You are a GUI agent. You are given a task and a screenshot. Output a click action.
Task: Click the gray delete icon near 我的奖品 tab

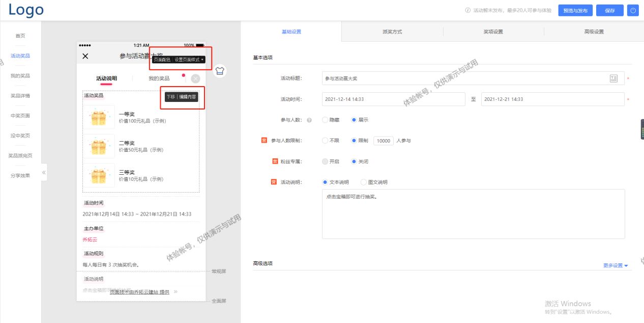[195, 78]
